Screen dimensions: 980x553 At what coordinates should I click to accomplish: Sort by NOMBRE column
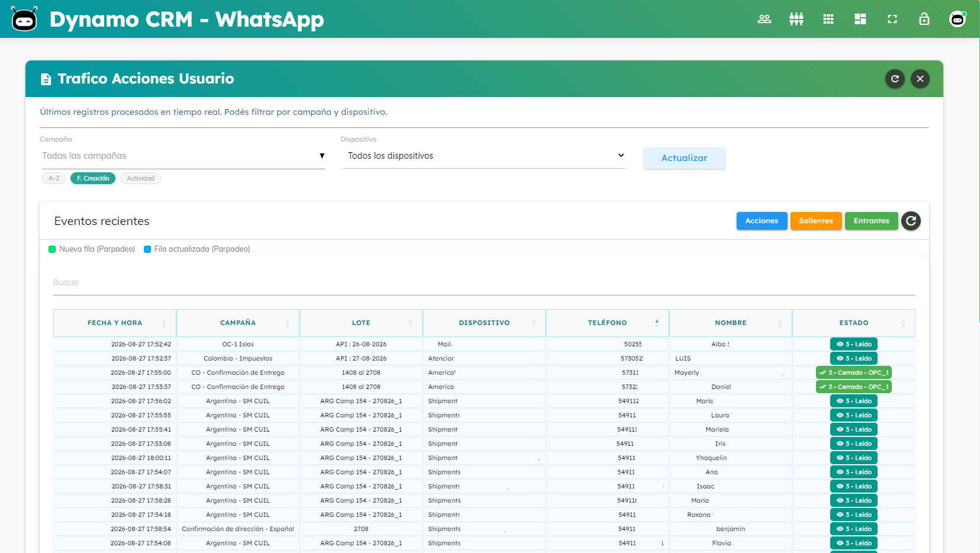(731, 323)
